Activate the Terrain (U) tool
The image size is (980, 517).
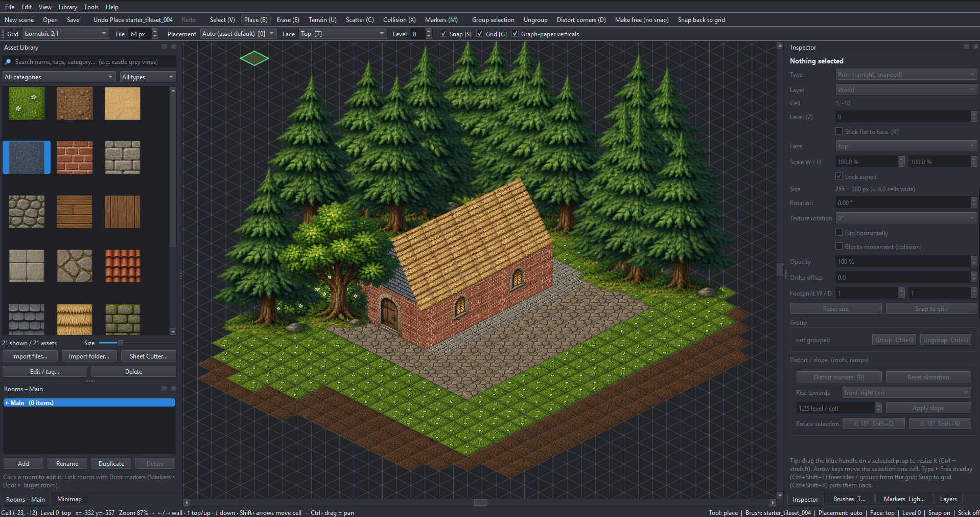(322, 20)
